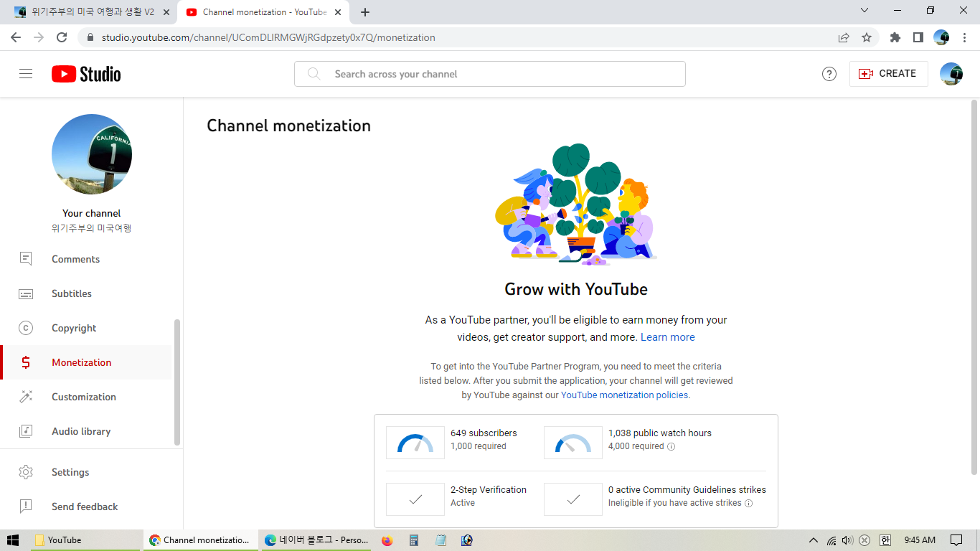Click the address bar URL
The width and height of the screenshot is (980, 551).
pyautogui.click(x=268, y=37)
